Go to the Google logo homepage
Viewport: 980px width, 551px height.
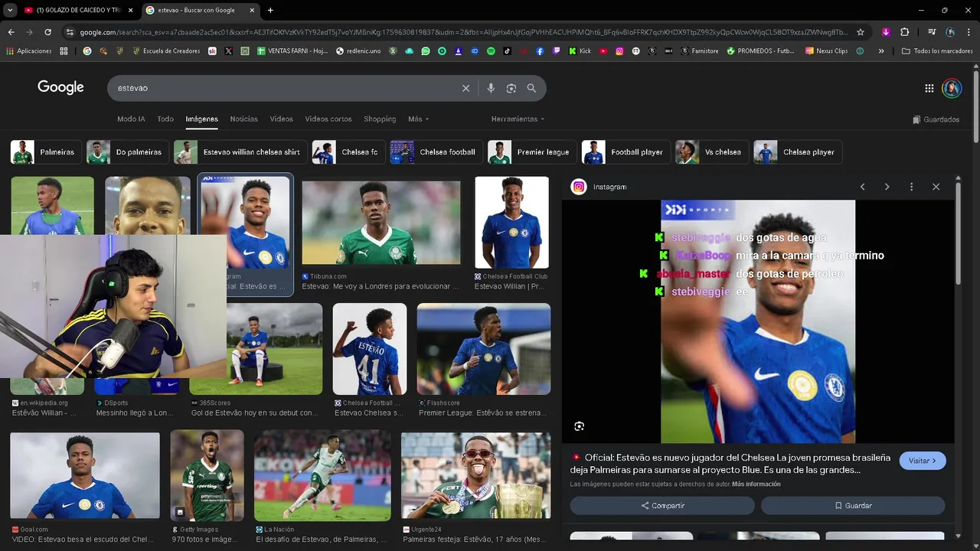[60, 87]
